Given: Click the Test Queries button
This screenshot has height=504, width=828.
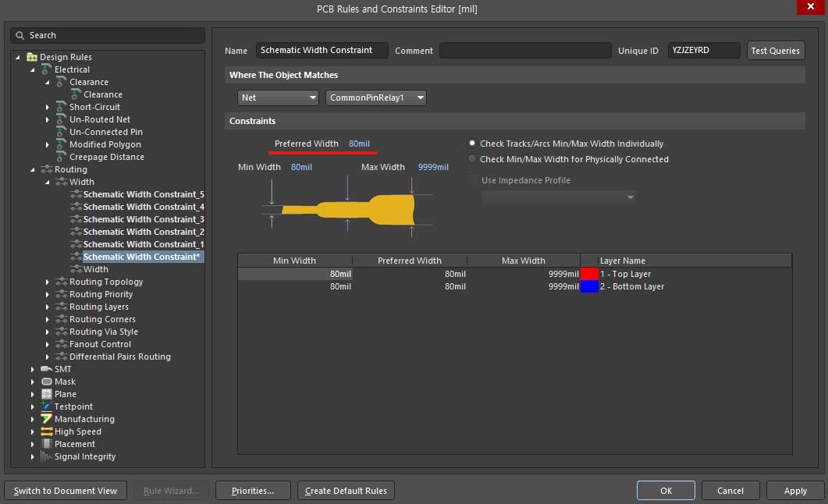Looking at the screenshot, I should (x=775, y=51).
